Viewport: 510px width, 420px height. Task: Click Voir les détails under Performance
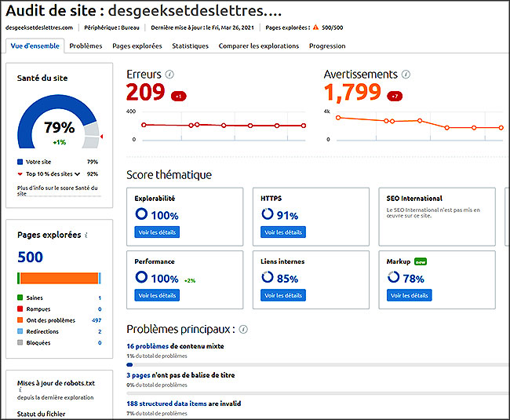click(157, 295)
